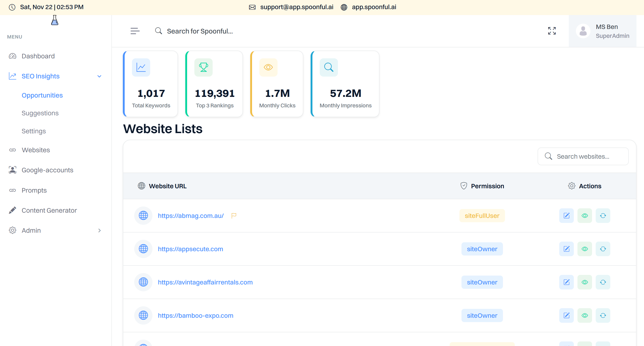Screen dimensions: 644x346
Task: Toggle the eye action for avintageaffairrentals.com
Action: click(585, 282)
